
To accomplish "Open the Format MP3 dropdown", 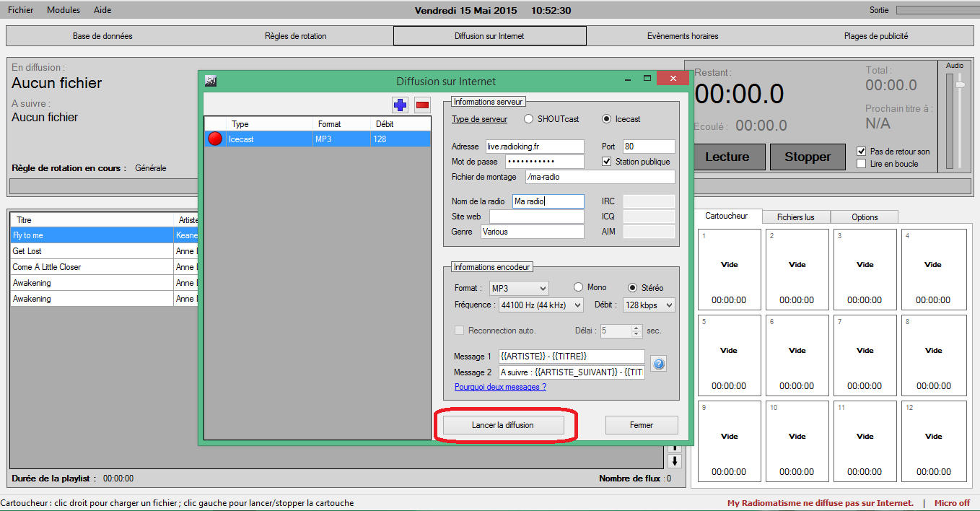I will [519, 289].
